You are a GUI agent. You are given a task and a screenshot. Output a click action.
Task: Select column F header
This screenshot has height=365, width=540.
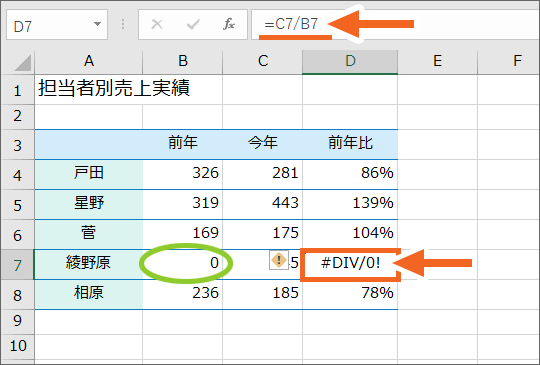(x=509, y=62)
